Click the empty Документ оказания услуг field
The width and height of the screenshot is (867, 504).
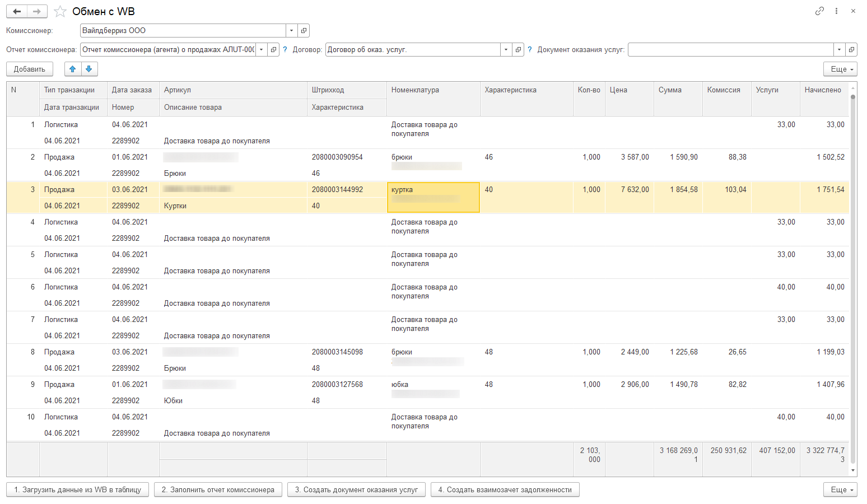click(x=731, y=49)
